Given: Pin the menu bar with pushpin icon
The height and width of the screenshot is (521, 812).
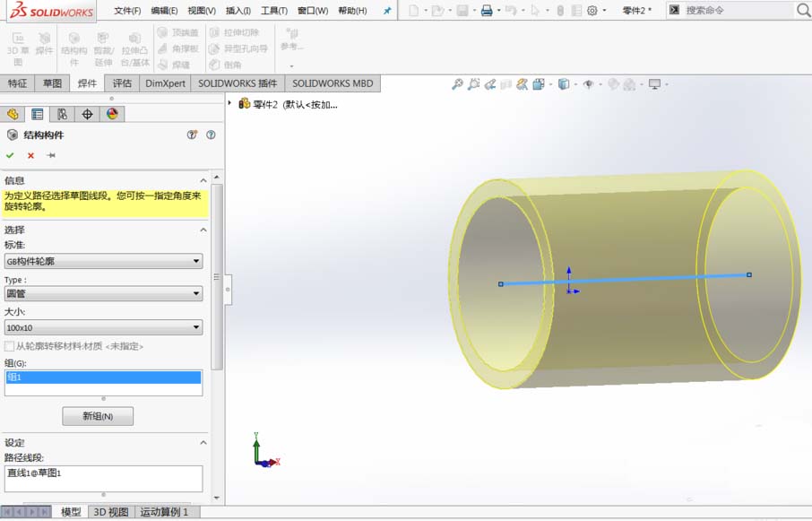Looking at the screenshot, I should (x=387, y=11).
